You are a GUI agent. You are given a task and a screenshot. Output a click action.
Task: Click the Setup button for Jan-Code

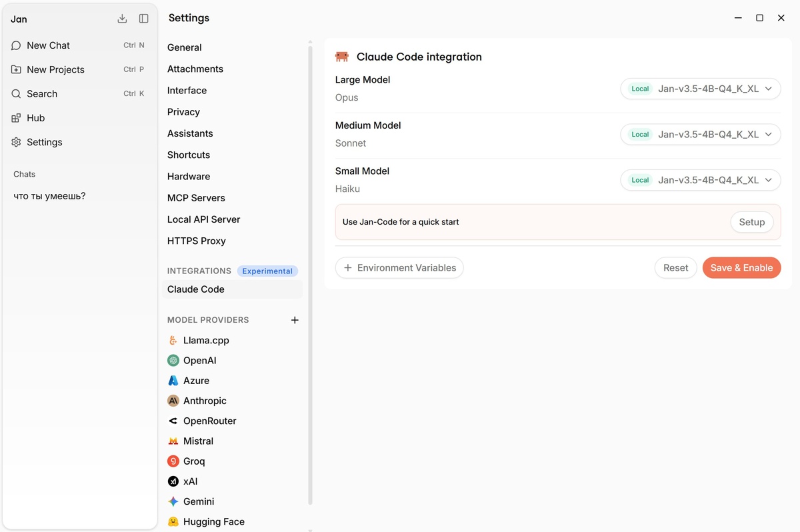tap(751, 222)
